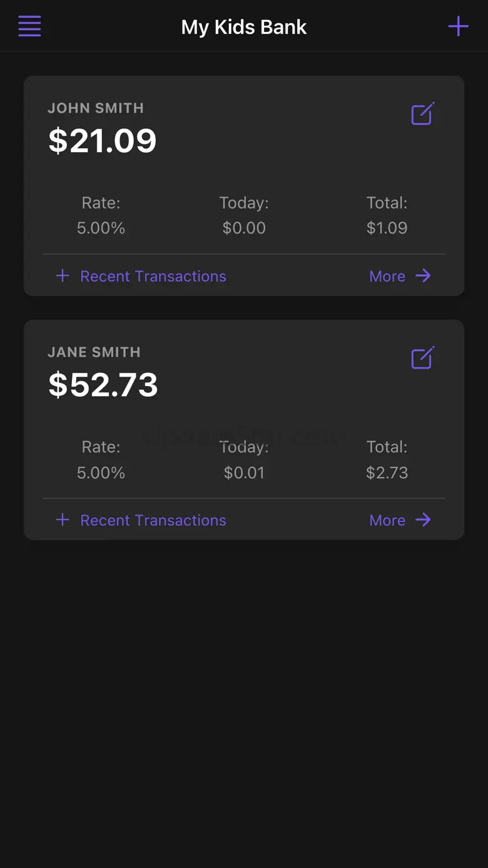Expand Jane Smith's Recent Transactions
The width and height of the screenshot is (488, 868).
[153, 520]
